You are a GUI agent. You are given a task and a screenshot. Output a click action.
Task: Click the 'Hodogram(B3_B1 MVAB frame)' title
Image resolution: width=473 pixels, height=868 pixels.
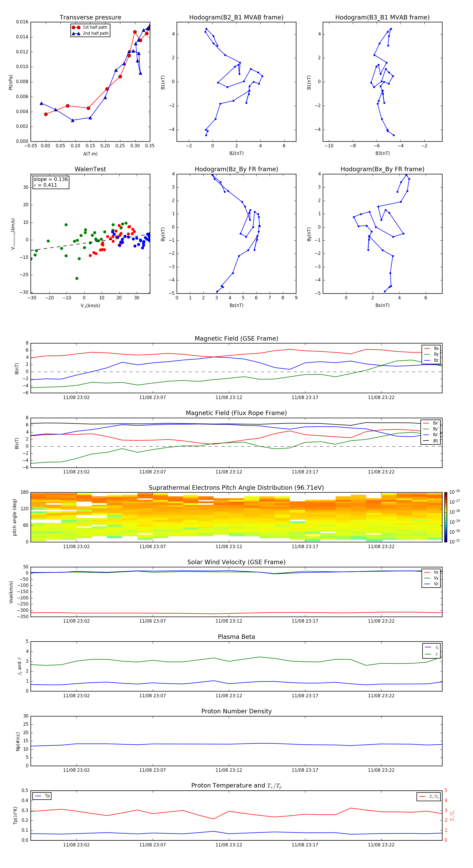pyautogui.click(x=382, y=18)
